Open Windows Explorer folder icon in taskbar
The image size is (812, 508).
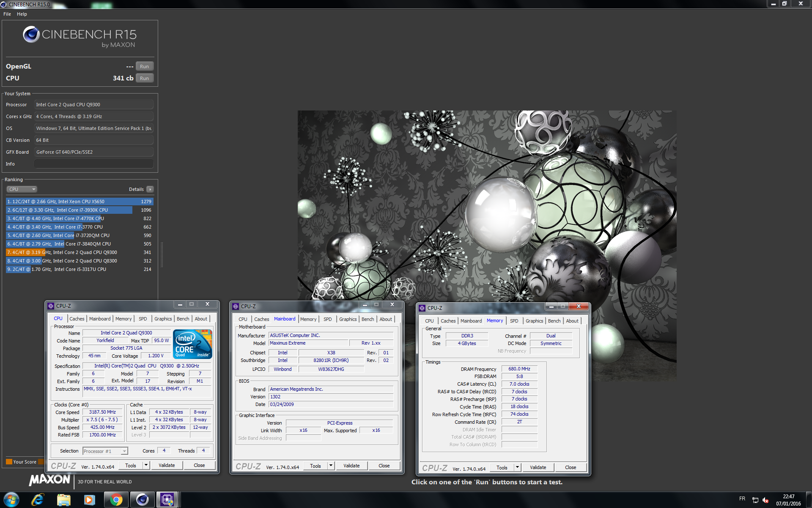point(63,500)
